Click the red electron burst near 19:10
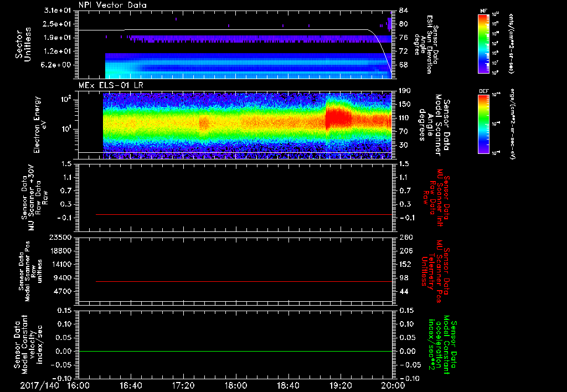Image resolution: width=567 pixels, height=392 pixels. (x=338, y=118)
